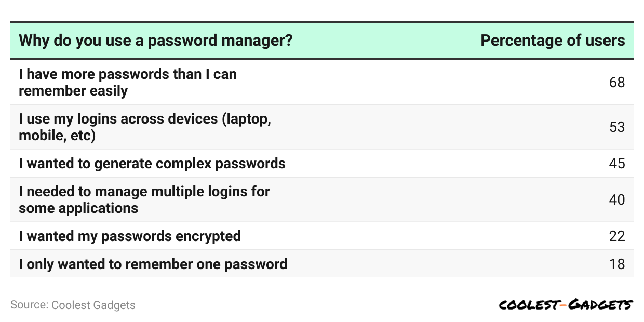This screenshot has width=644, height=322.
Task: Click the 'Percentage of users' column header
Action: [x=553, y=41]
